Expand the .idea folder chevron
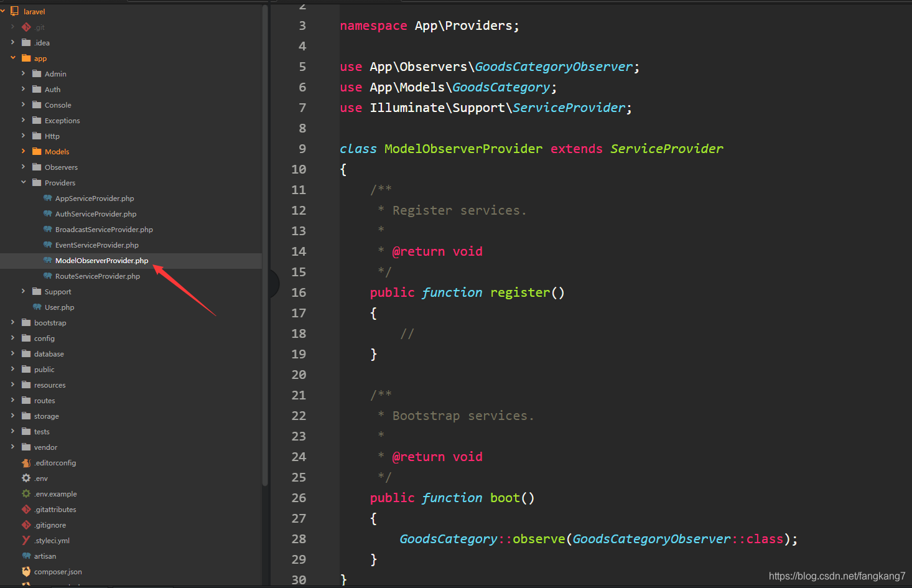Viewport: 912px width, 588px height. pyautogui.click(x=12, y=42)
